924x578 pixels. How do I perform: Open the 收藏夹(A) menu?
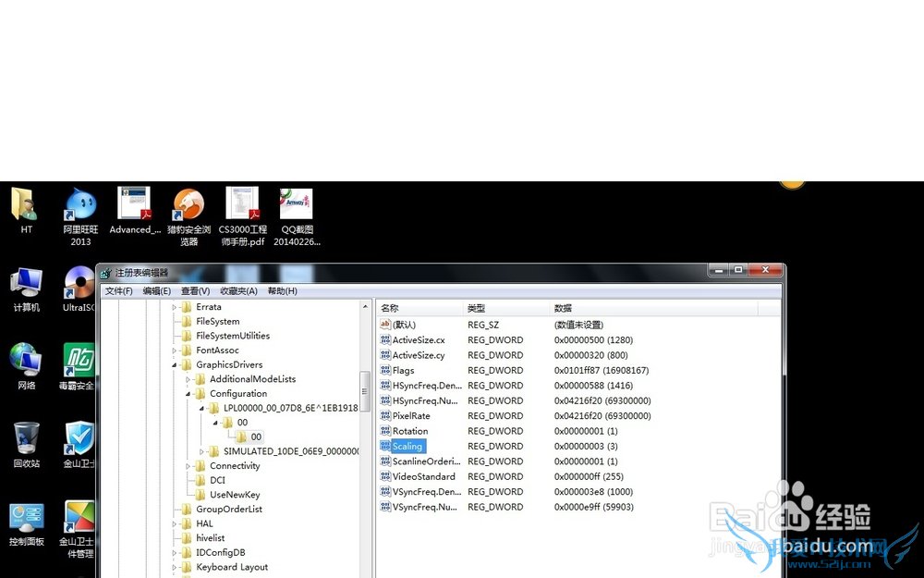[238, 291]
